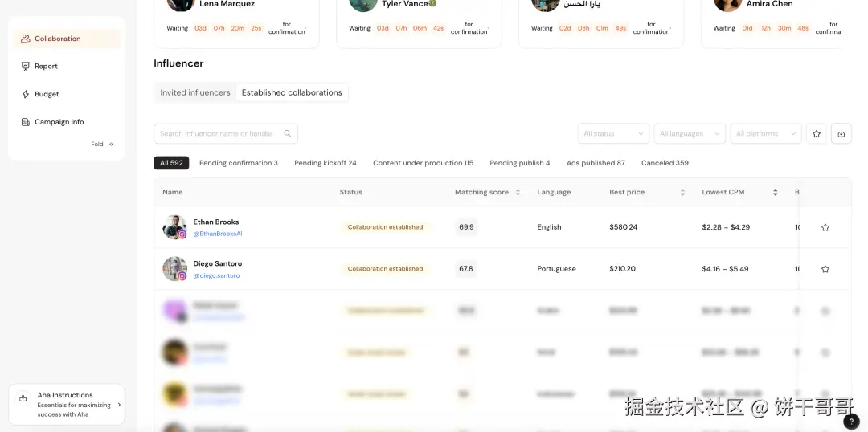The width and height of the screenshot is (868, 432).
Task: Switch to the Invited influencers tab
Action: point(195,93)
